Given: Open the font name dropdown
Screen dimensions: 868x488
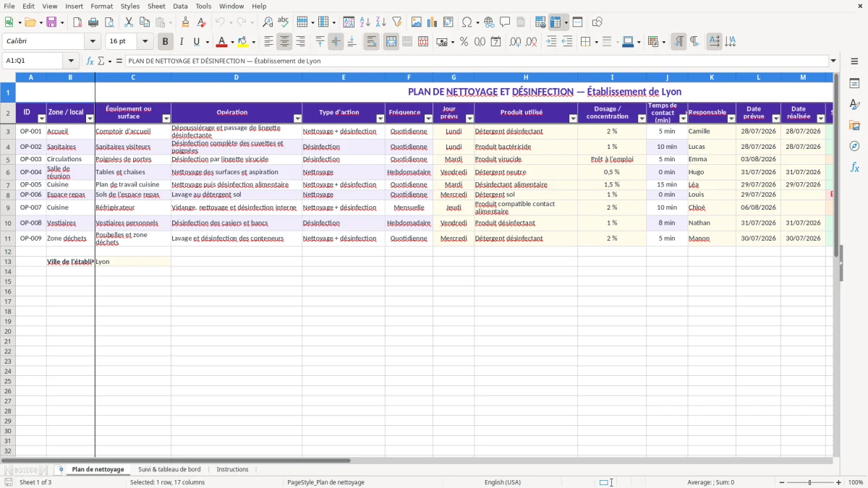Looking at the screenshot, I should (93, 42).
